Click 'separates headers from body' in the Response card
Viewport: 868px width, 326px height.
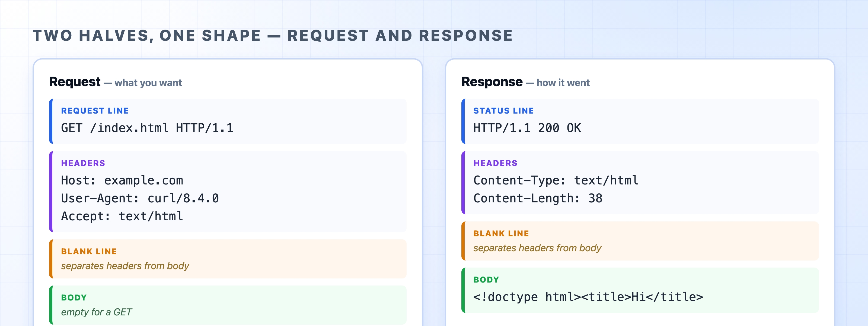[x=537, y=248]
